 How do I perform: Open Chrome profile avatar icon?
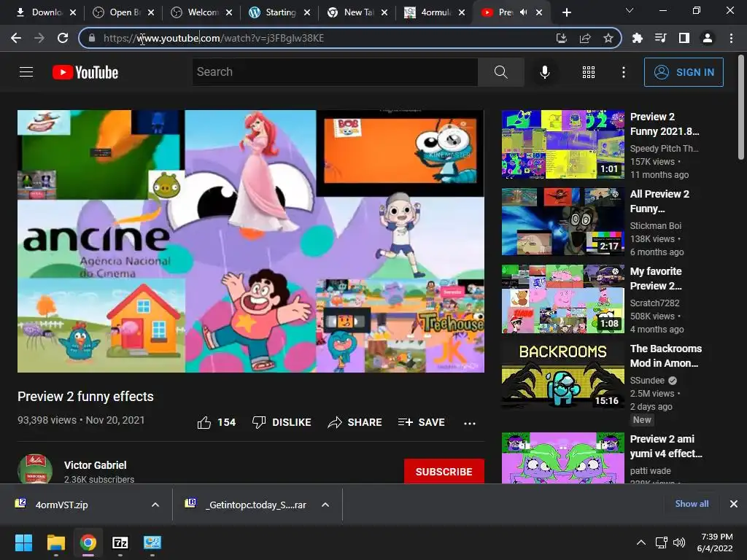708,38
